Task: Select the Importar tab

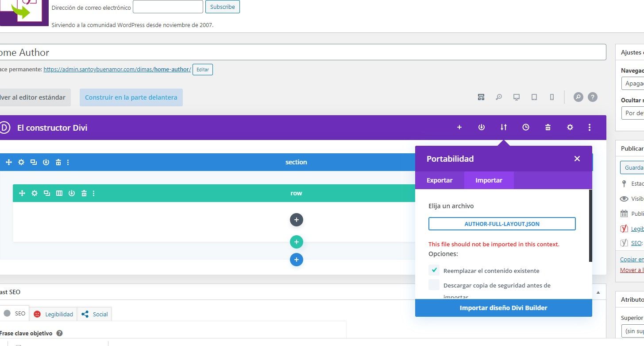Action: 489,180
